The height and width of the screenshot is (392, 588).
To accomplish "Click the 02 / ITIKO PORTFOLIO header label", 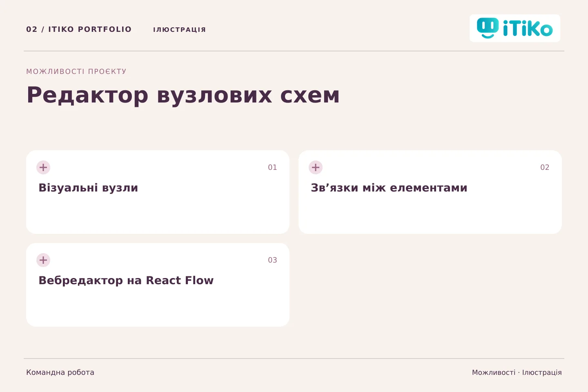I will (x=79, y=29).
